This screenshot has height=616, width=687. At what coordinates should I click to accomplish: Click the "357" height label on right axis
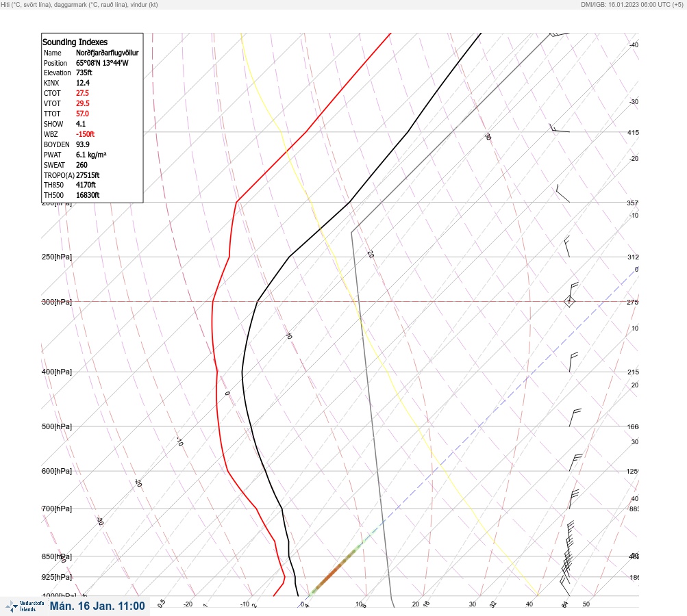tap(633, 203)
